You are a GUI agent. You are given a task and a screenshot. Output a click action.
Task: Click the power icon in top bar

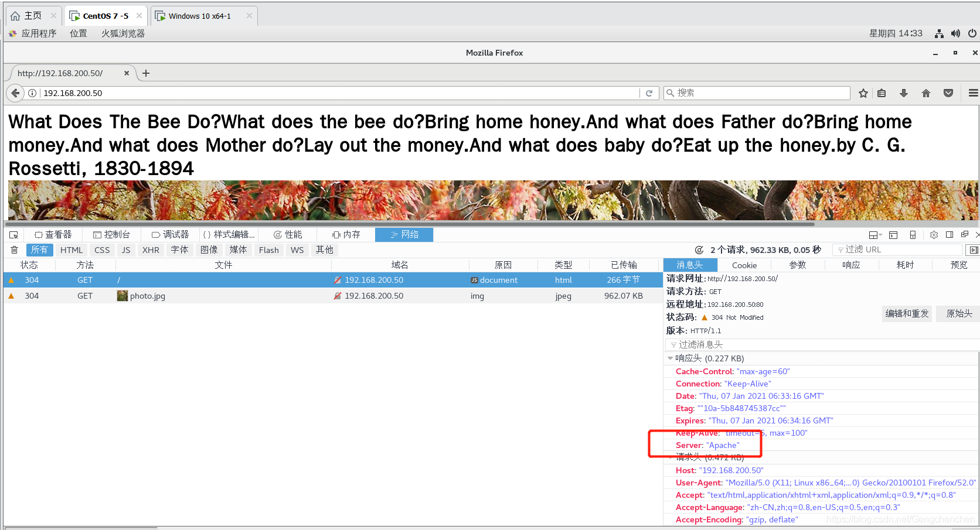(x=972, y=33)
